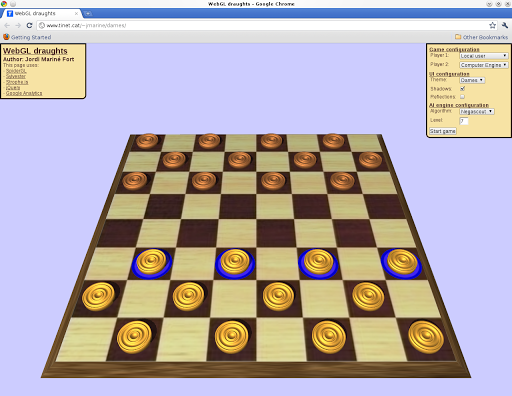Disable the Shadows checkbox

(462, 89)
